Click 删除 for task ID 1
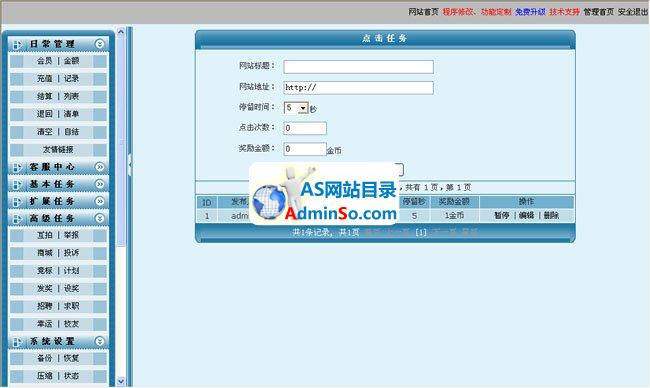Viewport: 650px width, 388px height. tap(551, 216)
